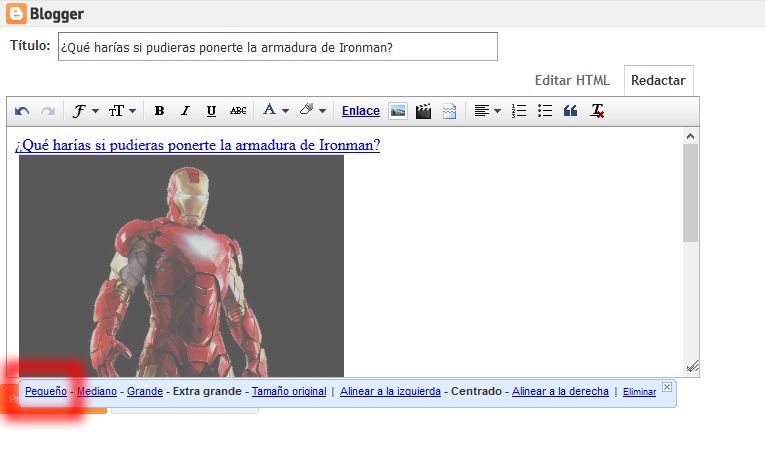Click the insert image icon
The height and width of the screenshot is (468, 765).
point(398,111)
